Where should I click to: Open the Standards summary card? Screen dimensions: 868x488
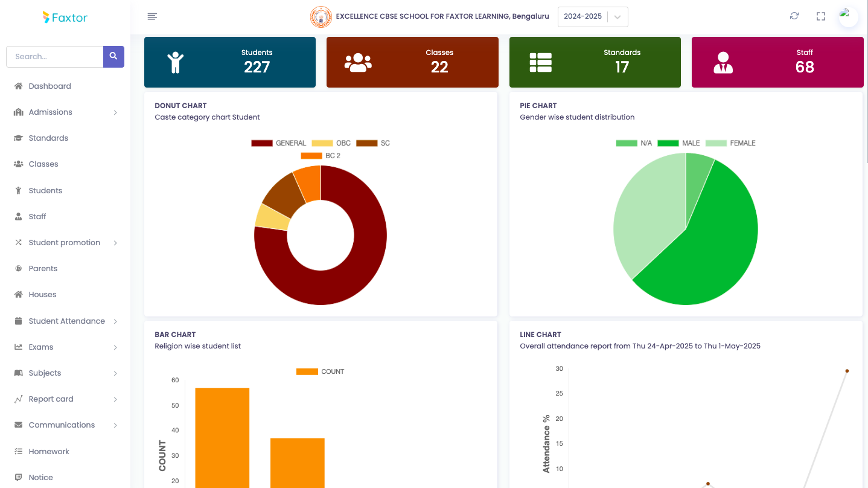[595, 62]
